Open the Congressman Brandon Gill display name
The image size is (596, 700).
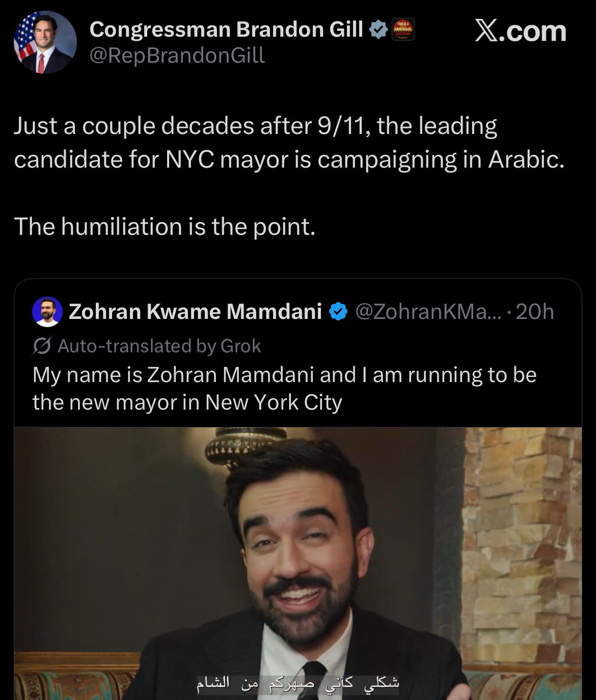pos(226,30)
